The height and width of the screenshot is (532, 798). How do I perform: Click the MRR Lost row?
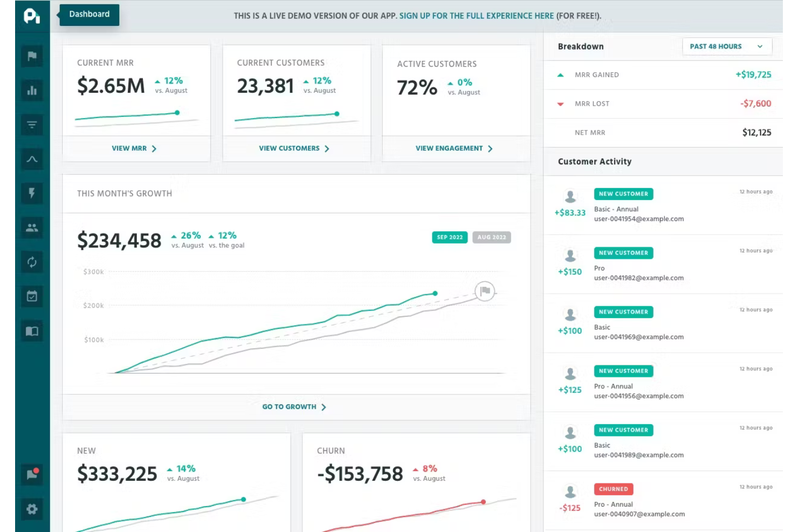click(663, 103)
